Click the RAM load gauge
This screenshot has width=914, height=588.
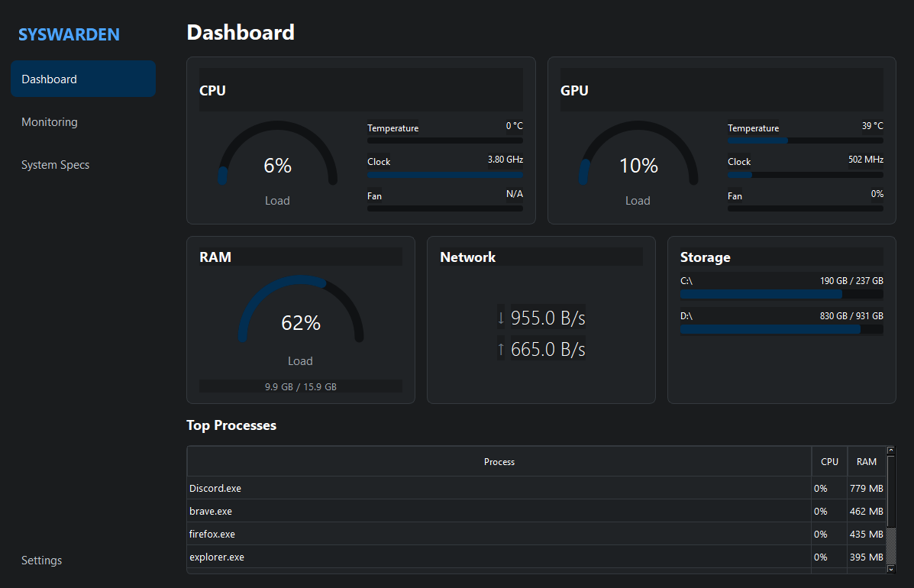tap(301, 311)
